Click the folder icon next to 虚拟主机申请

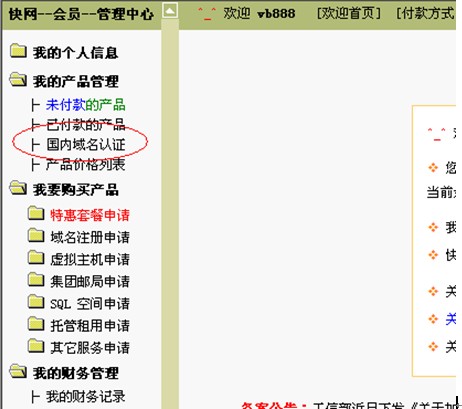pyautogui.click(x=36, y=258)
